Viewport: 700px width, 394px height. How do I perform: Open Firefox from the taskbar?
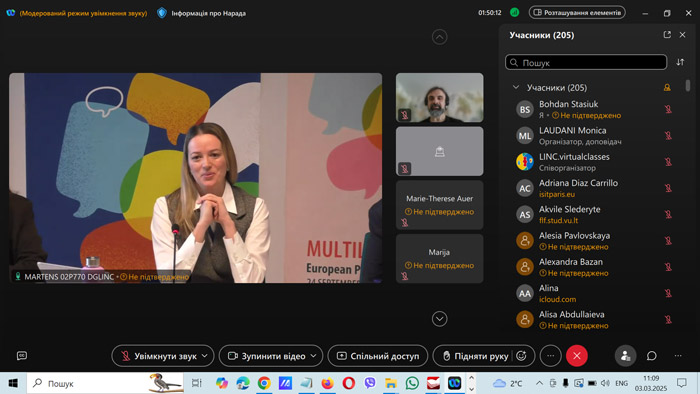[x=328, y=383]
